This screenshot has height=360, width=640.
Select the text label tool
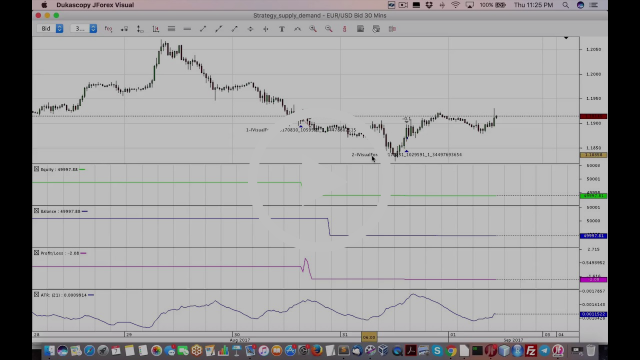[x=282, y=29]
